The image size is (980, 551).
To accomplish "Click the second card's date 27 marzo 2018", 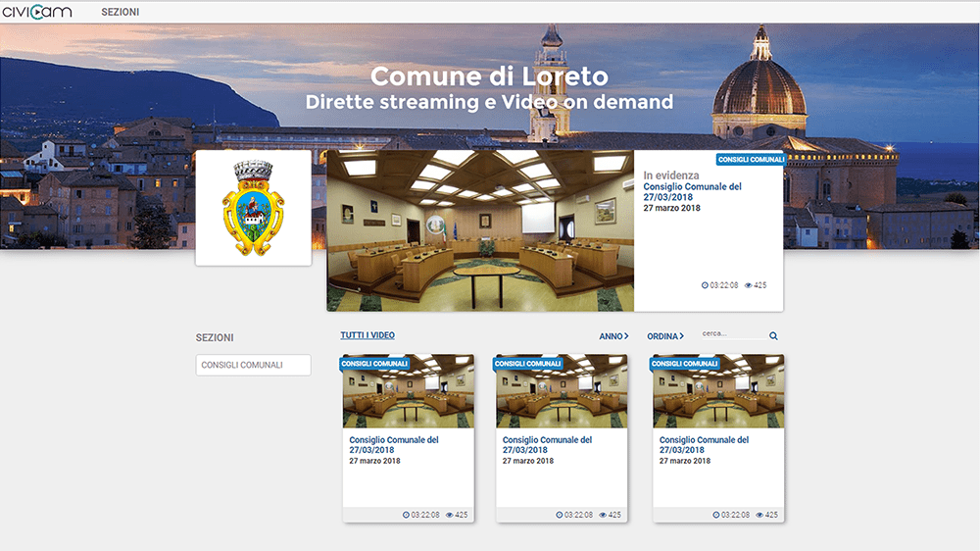I will click(528, 461).
